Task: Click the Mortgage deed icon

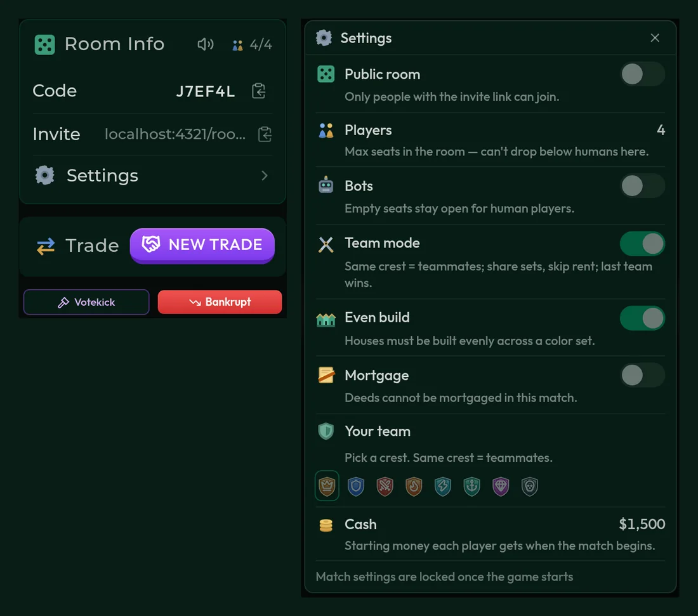Action: (x=326, y=375)
